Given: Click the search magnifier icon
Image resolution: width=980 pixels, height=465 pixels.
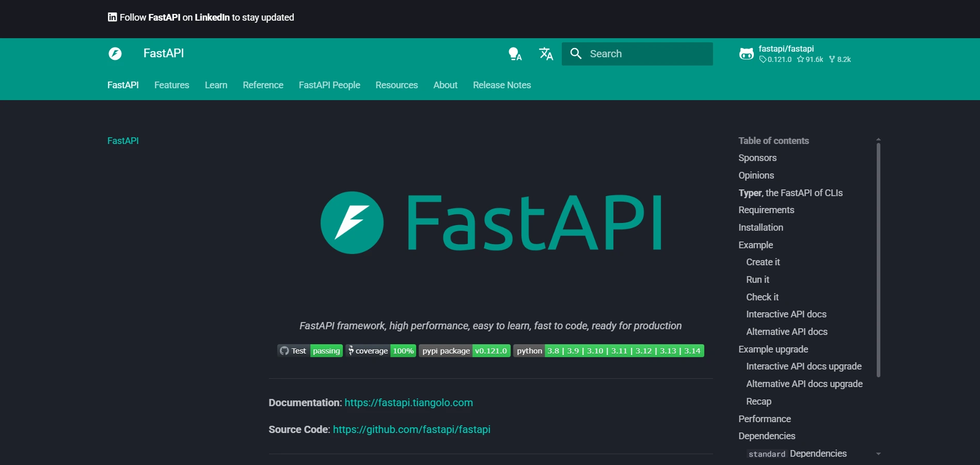Looking at the screenshot, I should pos(576,54).
